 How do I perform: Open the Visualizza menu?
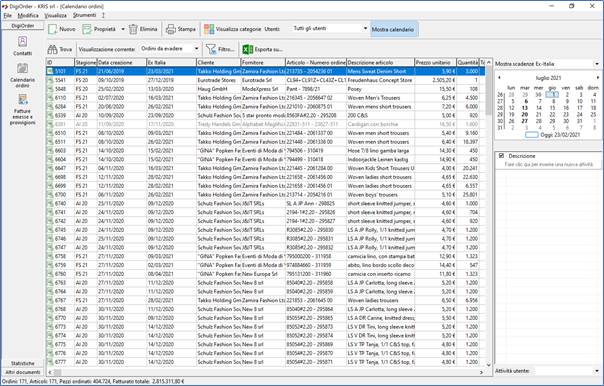pyautogui.click(x=55, y=15)
